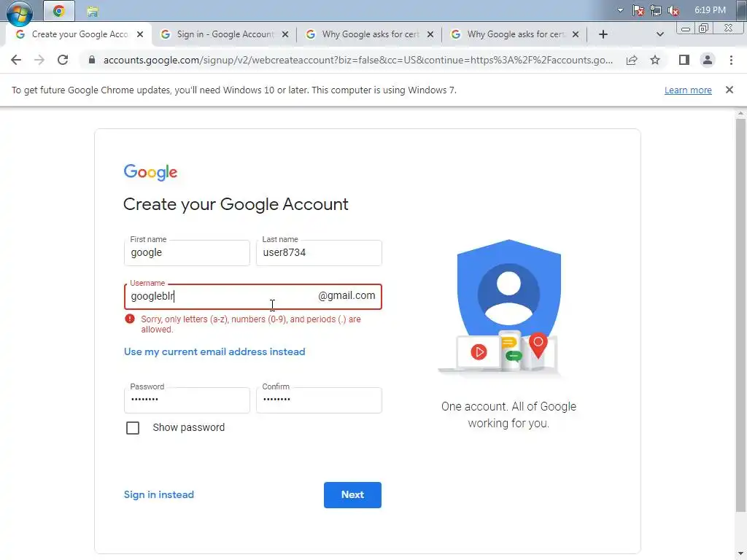This screenshot has width=747, height=560.
Task: Close the Sign in - Google Account tab
Action: click(285, 34)
